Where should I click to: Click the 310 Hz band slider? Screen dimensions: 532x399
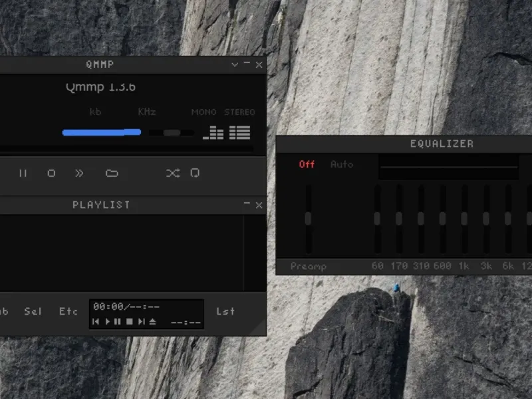pos(421,219)
